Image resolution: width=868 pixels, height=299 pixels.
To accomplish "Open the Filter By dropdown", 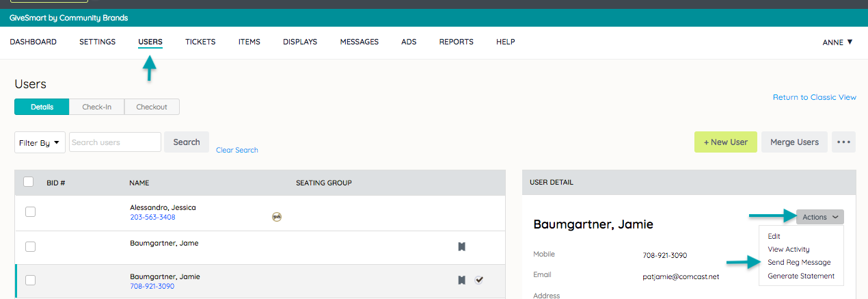I will [40, 142].
